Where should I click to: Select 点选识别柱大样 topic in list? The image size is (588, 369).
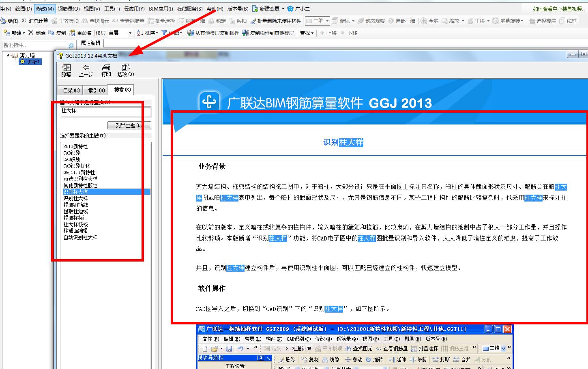pos(80,179)
